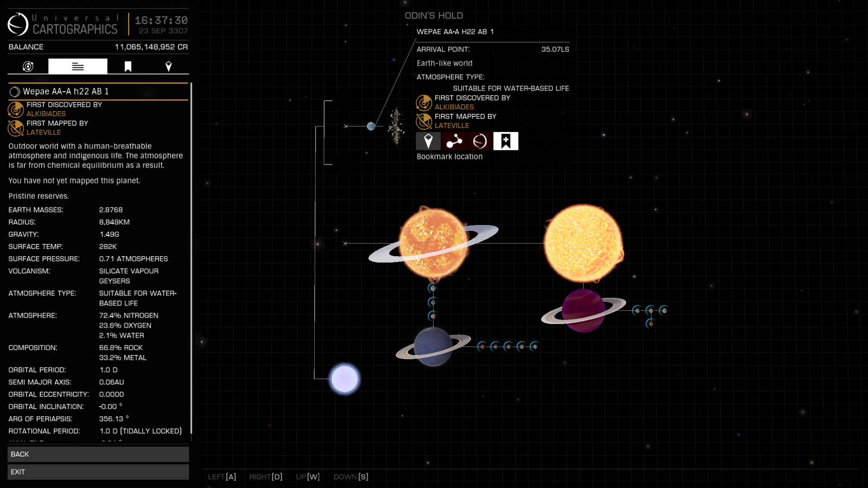This screenshot has height=488, width=868.
Task: Switch to the bookmarks tab
Action: click(x=128, y=67)
